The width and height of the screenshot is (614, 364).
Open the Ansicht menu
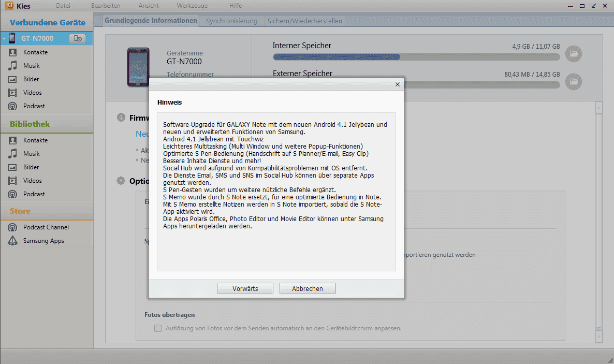click(x=149, y=6)
